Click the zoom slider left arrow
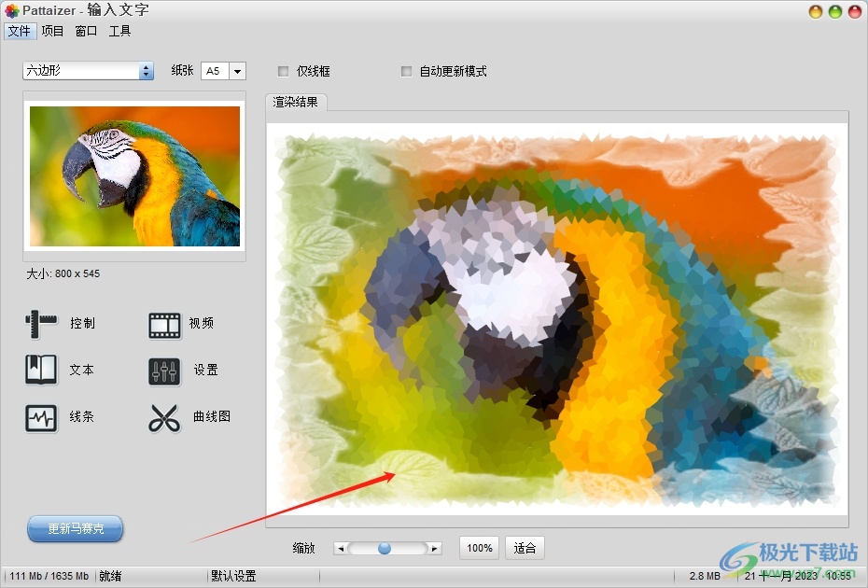The image size is (868, 588). (x=341, y=548)
